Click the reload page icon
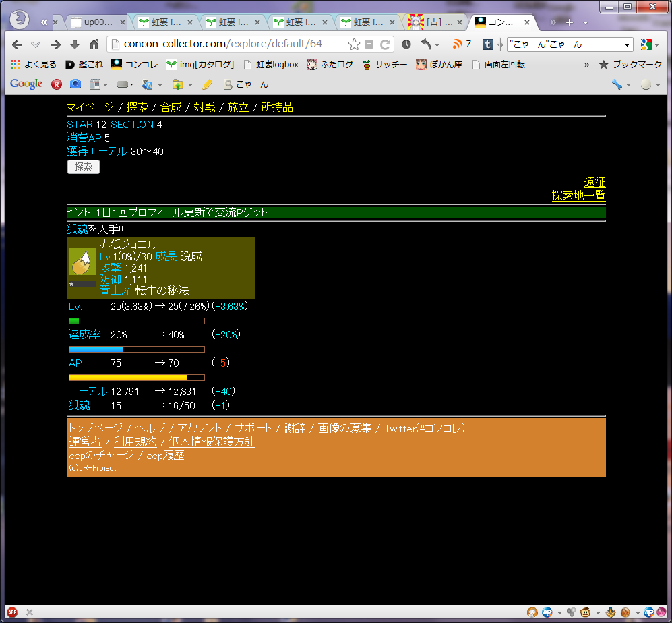The image size is (672, 623). 386,44
